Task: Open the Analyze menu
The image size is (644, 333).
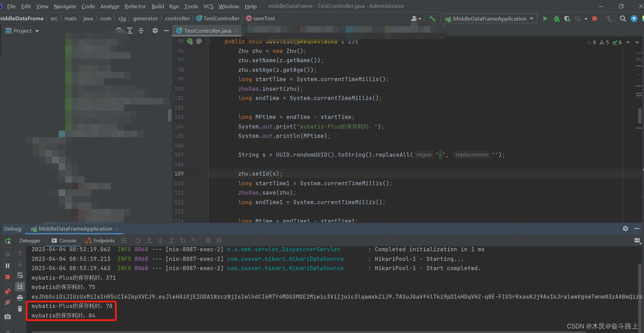Action: click(110, 6)
